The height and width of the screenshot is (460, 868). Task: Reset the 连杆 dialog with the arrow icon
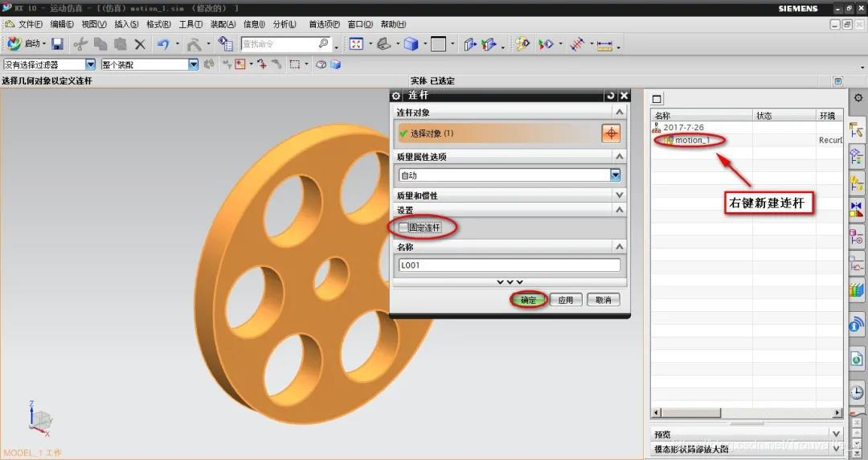[611, 96]
